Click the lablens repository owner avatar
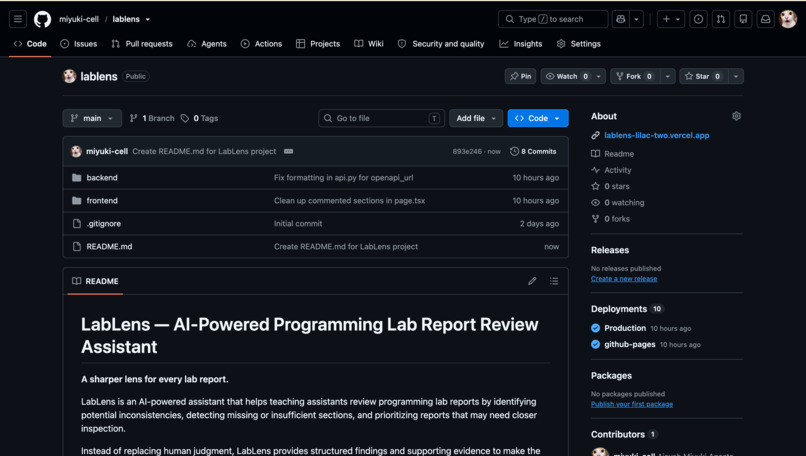This screenshot has height=456, width=806. tap(69, 76)
